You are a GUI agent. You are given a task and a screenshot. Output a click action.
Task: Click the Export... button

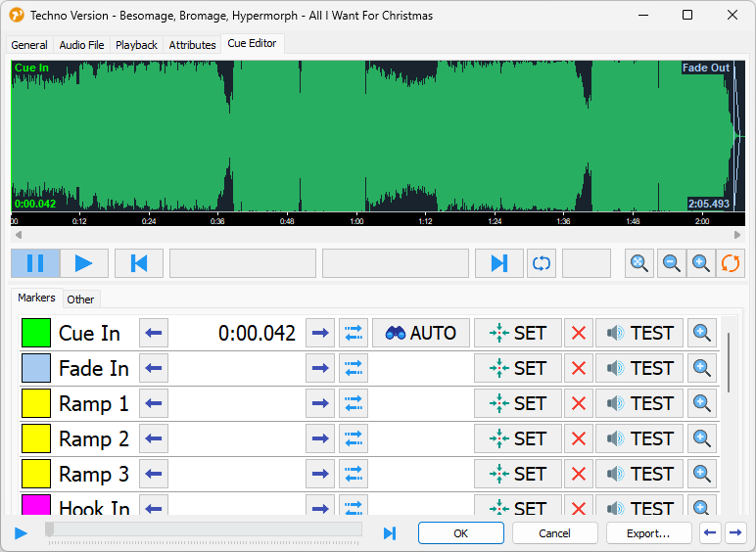(648, 533)
